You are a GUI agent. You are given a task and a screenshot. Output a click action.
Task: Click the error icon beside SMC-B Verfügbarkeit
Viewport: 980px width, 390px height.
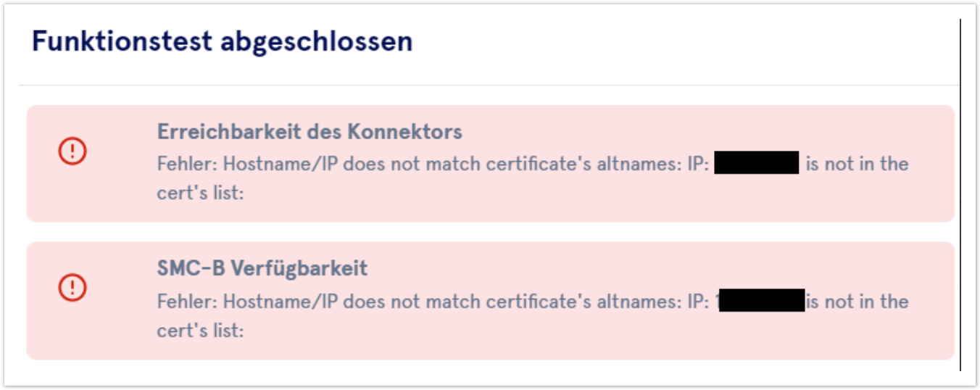click(x=72, y=288)
